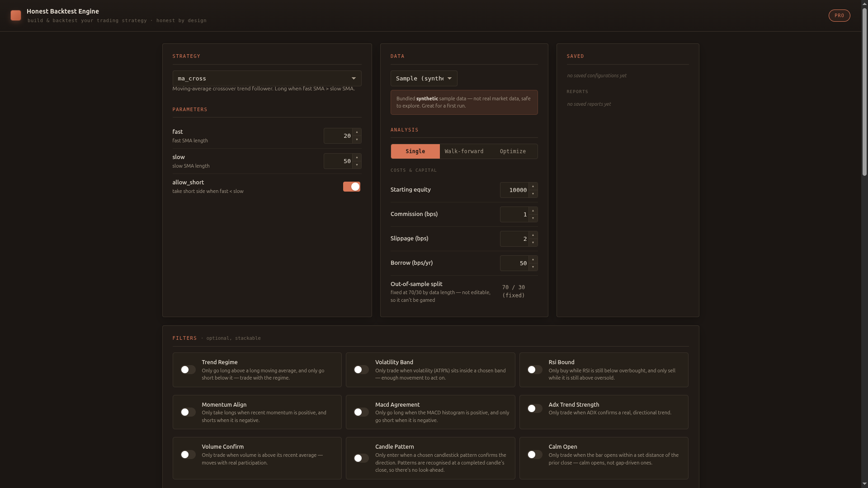This screenshot has width=868, height=488.
Task: Click the synthetic sample data notice
Action: pos(464,102)
